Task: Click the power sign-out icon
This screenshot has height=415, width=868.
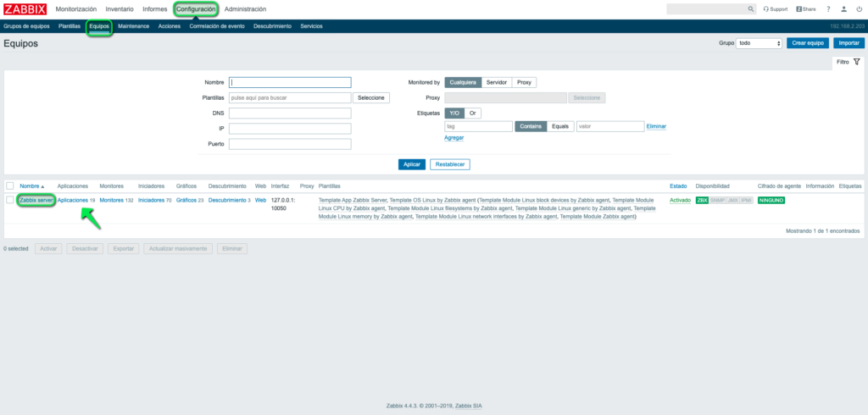Action: [x=859, y=9]
